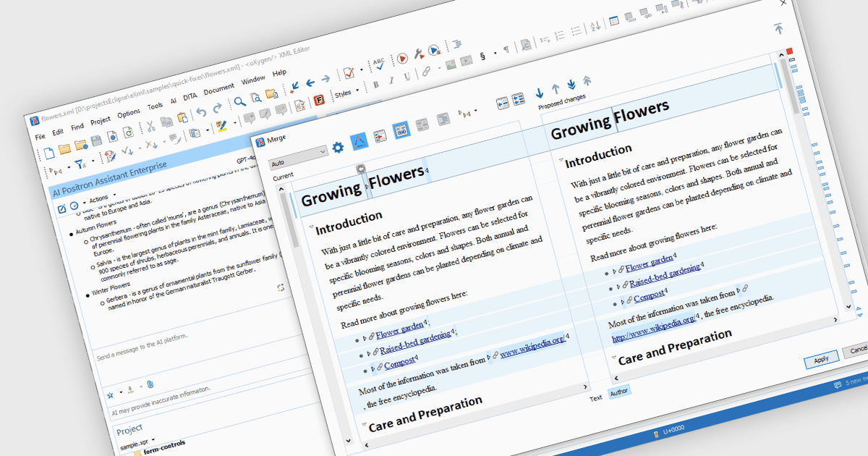Open the Project menu
This screenshot has width=868, height=456.
click(x=100, y=120)
